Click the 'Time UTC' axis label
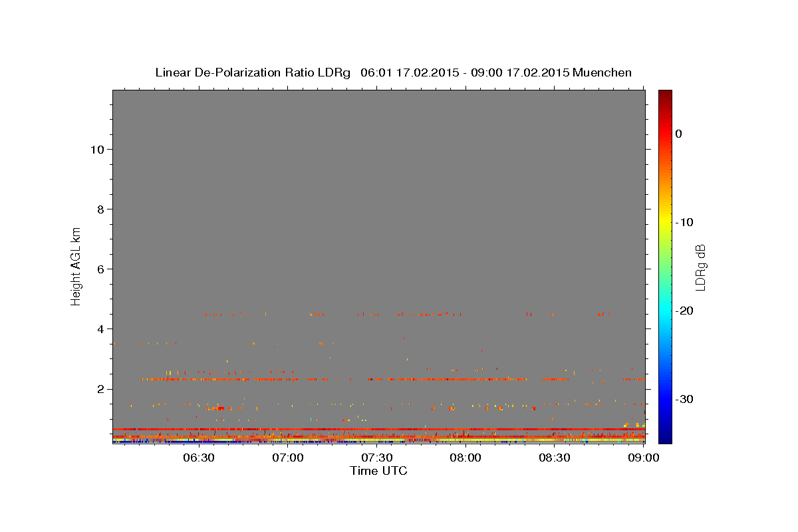The image size is (798, 532). point(378,471)
